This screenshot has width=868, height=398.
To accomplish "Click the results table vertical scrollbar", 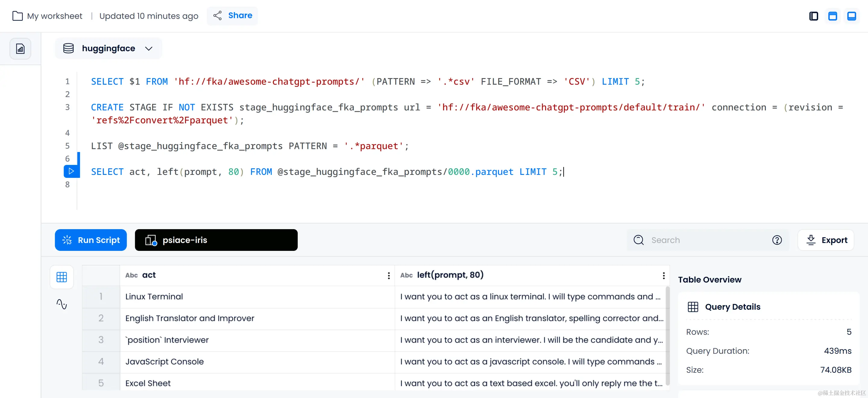I will click(x=667, y=335).
